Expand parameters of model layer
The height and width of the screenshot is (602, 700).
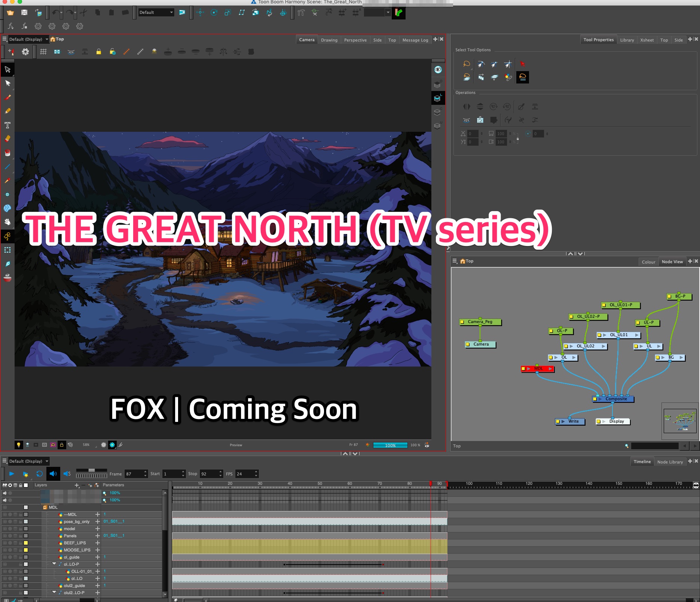[x=98, y=529]
